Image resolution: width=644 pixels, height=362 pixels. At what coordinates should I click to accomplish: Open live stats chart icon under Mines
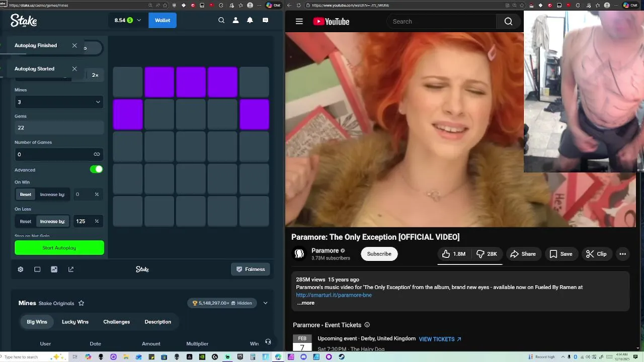point(54,269)
